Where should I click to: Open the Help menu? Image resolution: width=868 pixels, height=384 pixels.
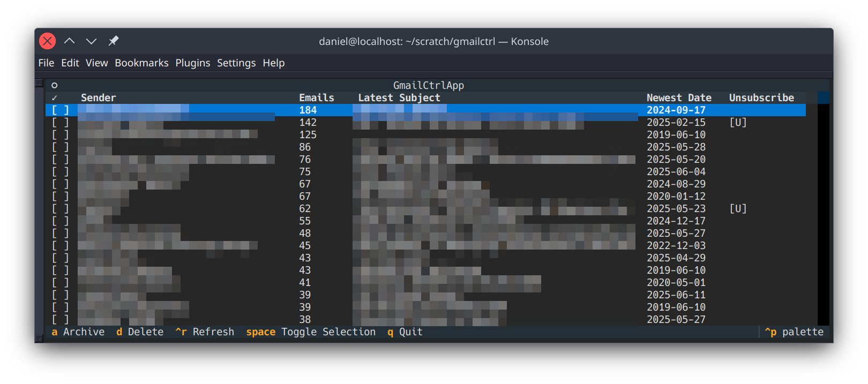(x=274, y=63)
